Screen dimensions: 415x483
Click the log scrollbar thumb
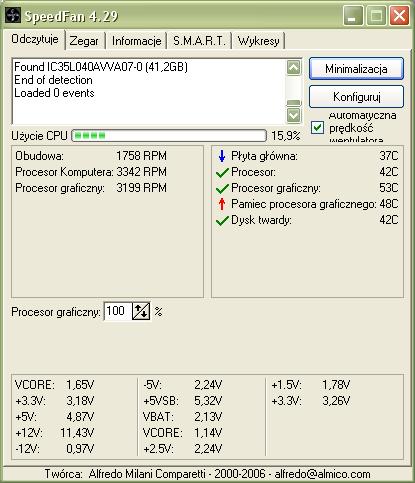point(294,103)
